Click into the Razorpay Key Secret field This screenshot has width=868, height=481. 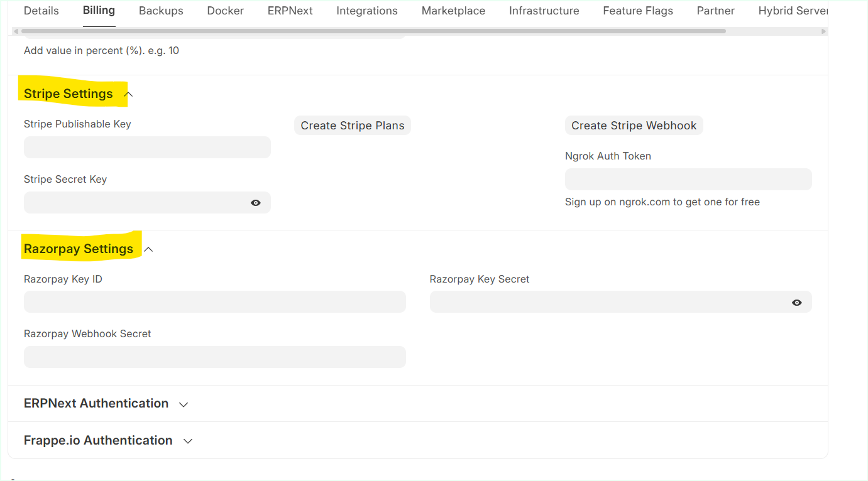pos(621,301)
